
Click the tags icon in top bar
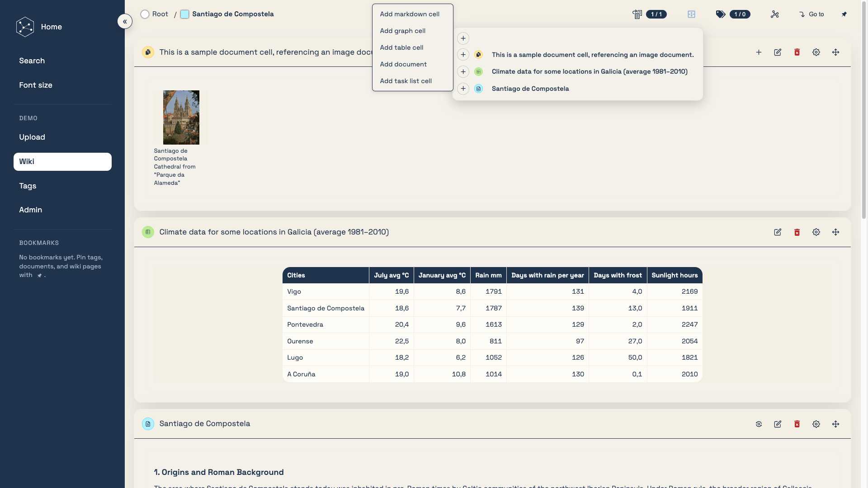tap(721, 14)
